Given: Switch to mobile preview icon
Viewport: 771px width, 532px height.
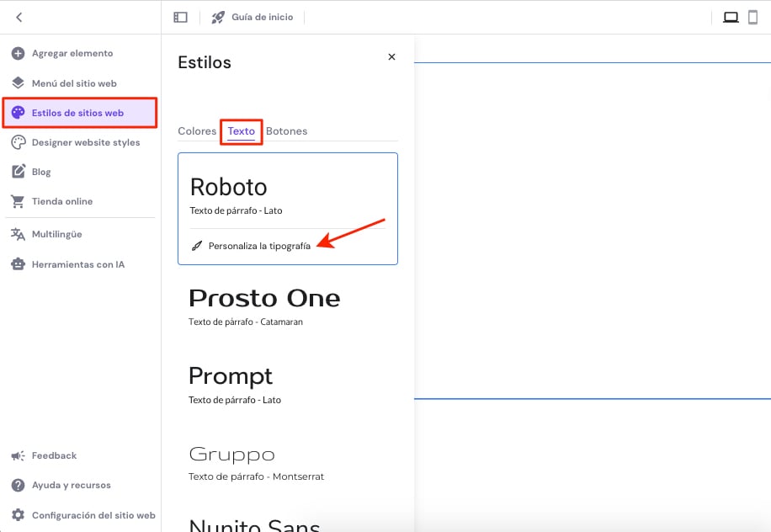Looking at the screenshot, I should pos(752,17).
